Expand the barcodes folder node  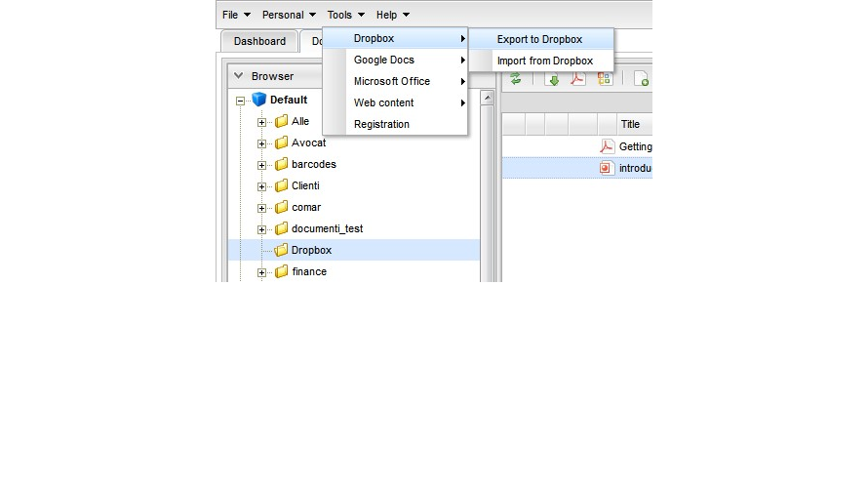click(x=261, y=165)
